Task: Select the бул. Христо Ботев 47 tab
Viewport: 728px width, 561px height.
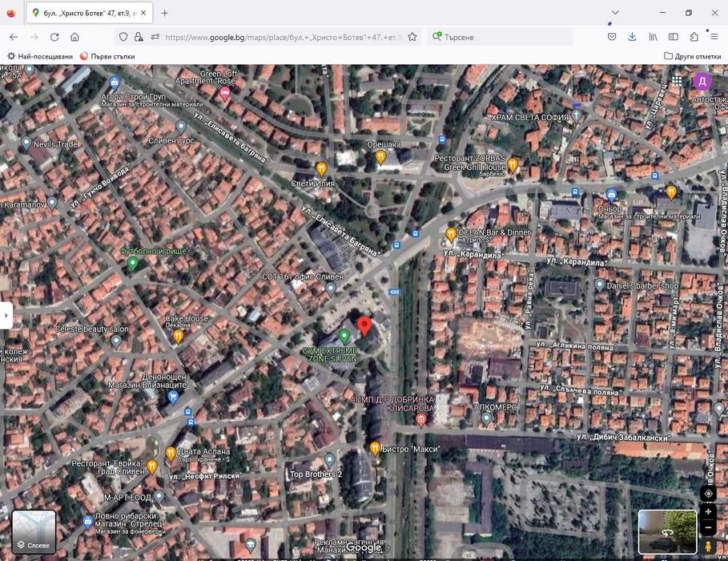Action: [x=90, y=13]
